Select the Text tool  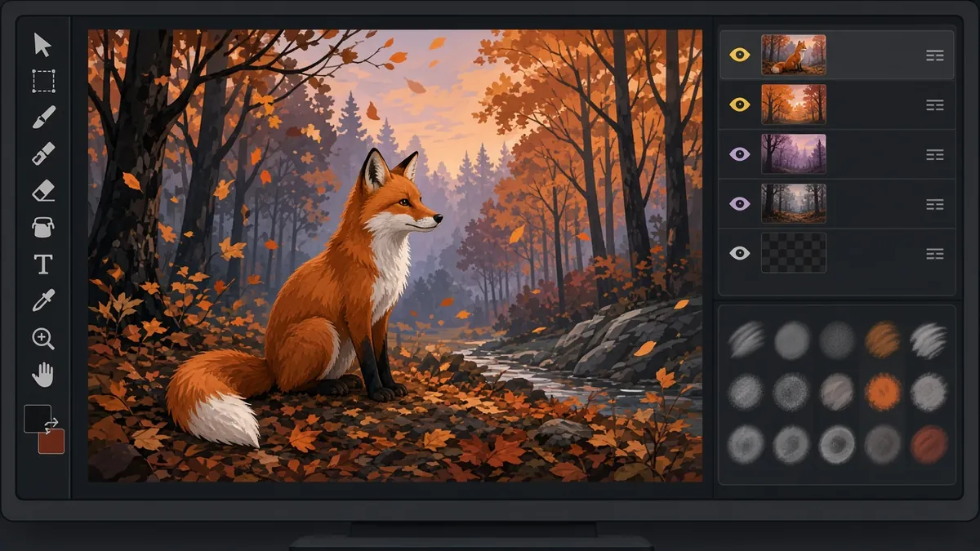tap(42, 264)
